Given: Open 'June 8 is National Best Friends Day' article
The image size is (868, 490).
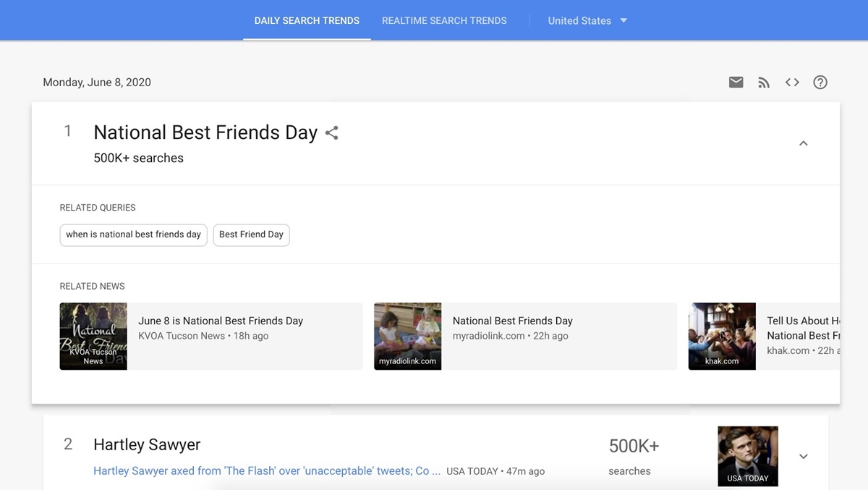Looking at the screenshot, I should pos(221,321).
